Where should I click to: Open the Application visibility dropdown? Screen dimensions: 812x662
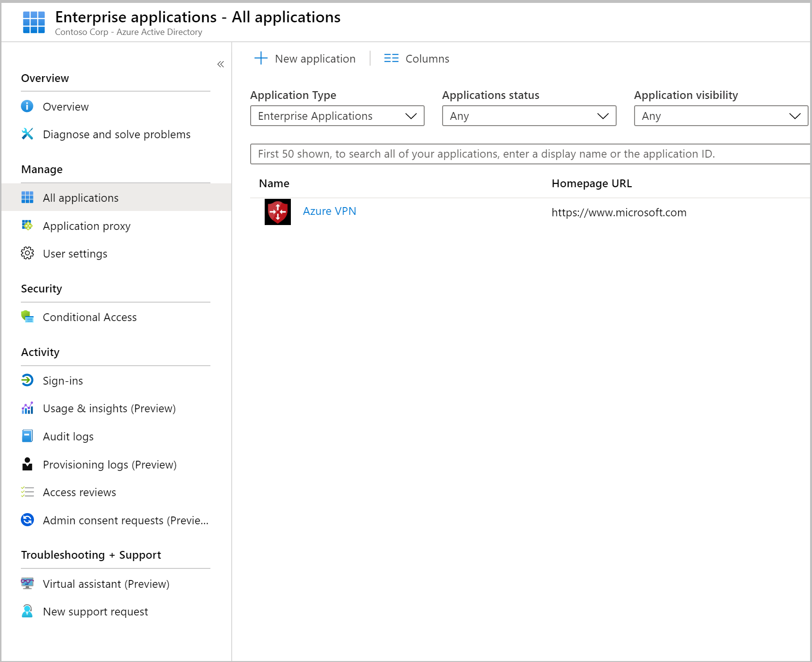coord(721,116)
